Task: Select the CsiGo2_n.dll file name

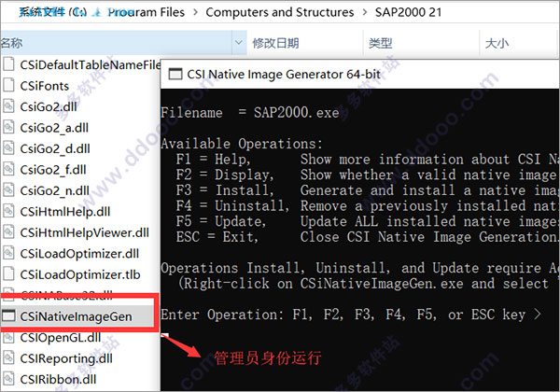Action: click(55, 190)
